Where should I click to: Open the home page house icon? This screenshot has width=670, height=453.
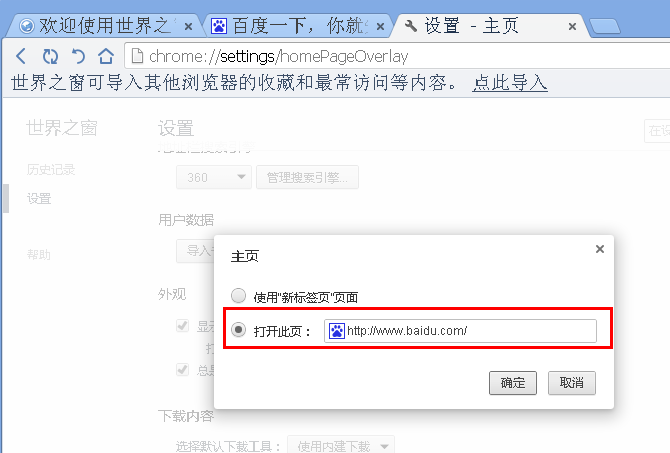click(x=106, y=56)
